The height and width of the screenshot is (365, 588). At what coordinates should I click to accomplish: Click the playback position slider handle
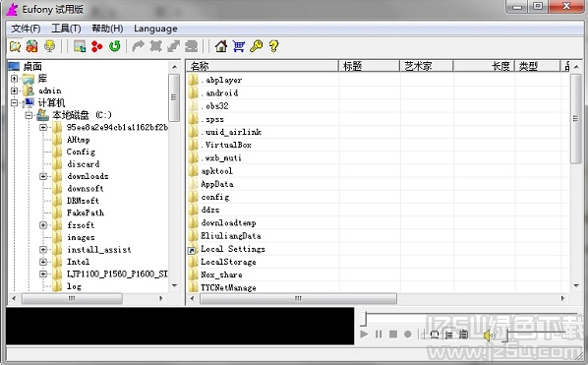(x=364, y=319)
